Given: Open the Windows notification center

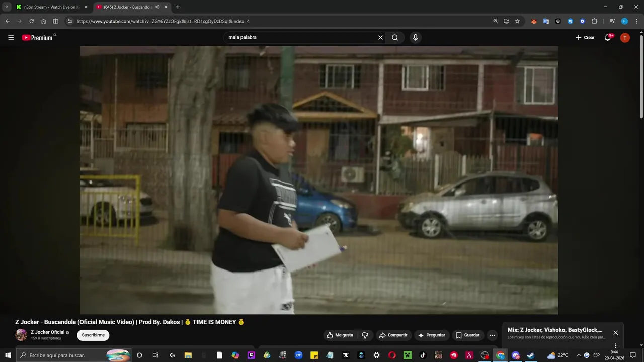Looking at the screenshot, I should 633,355.
